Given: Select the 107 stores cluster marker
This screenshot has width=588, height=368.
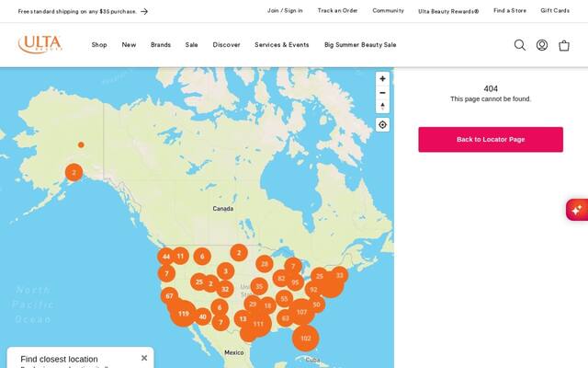Looking at the screenshot, I should tap(302, 312).
